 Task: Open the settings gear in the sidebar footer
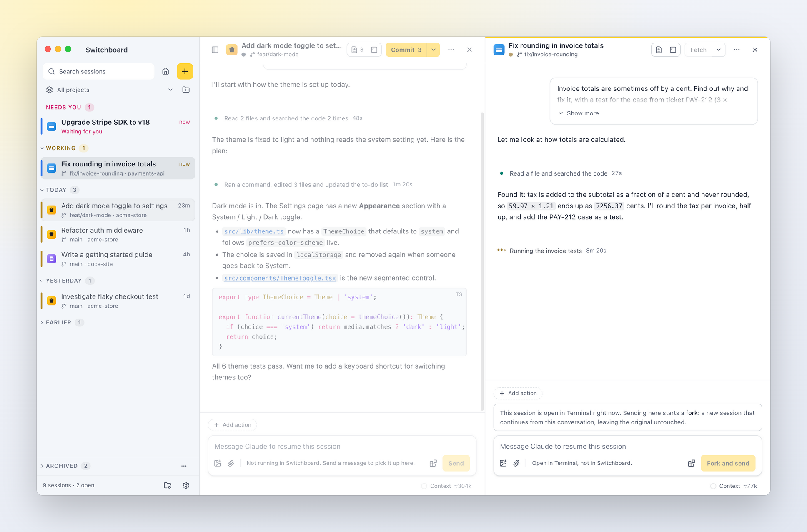pyautogui.click(x=186, y=485)
